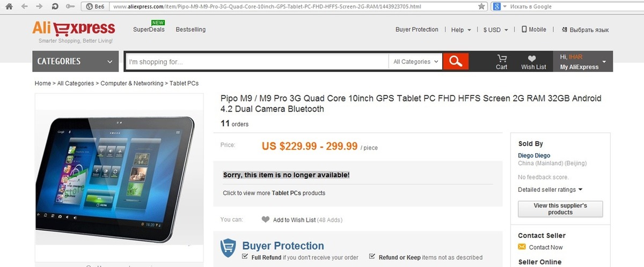The width and height of the screenshot is (644, 267).
Task: Open the Bestselling tab
Action: click(191, 30)
